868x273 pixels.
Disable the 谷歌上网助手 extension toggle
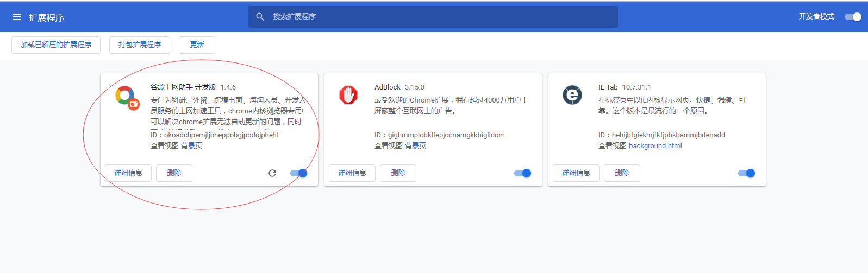pyautogui.click(x=298, y=173)
